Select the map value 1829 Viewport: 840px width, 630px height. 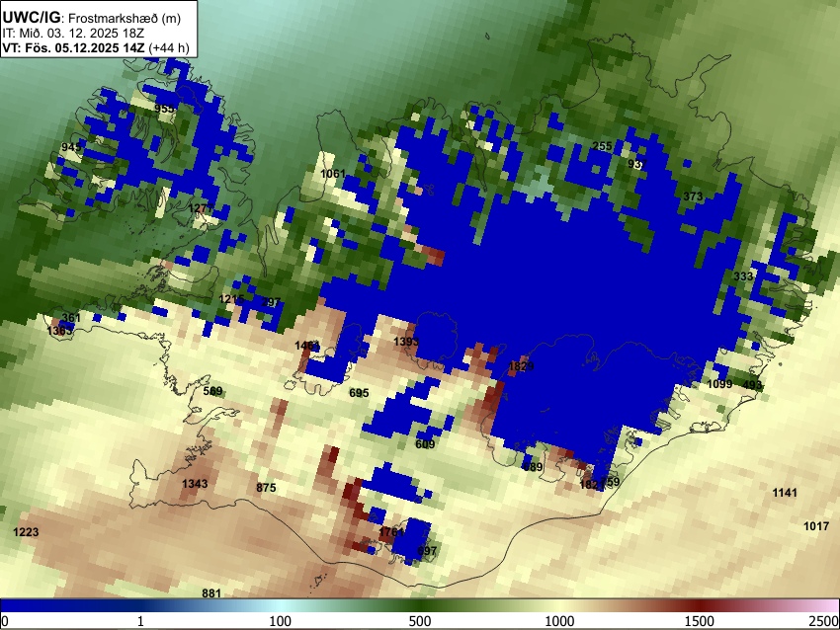click(x=521, y=366)
